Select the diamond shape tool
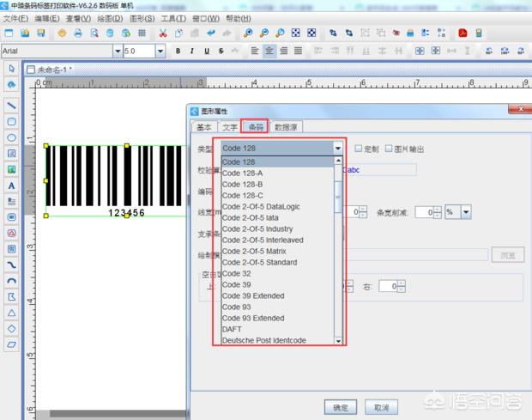This screenshot has height=420, width=532. [x=11, y=329]
